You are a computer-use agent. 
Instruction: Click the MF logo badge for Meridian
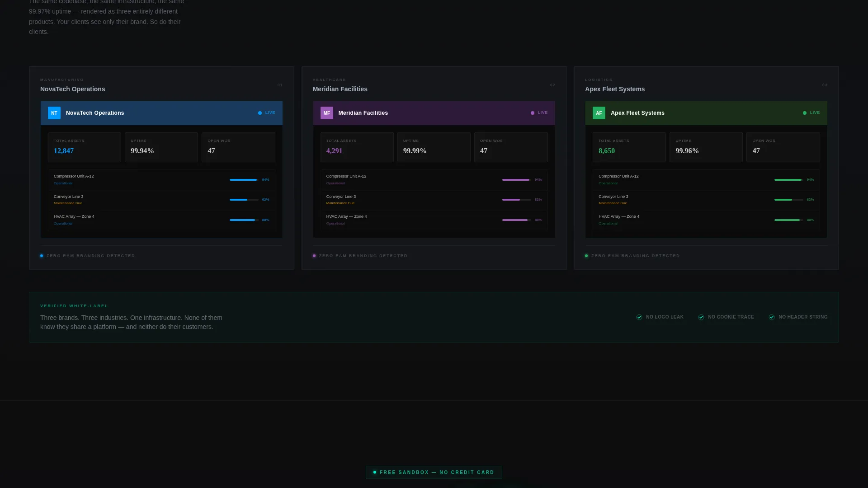[x=326, y=113]
